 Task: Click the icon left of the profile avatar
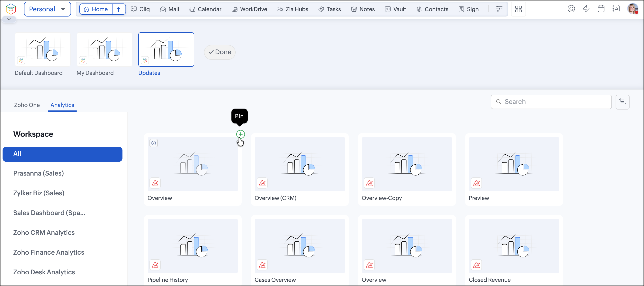[616, 9]
